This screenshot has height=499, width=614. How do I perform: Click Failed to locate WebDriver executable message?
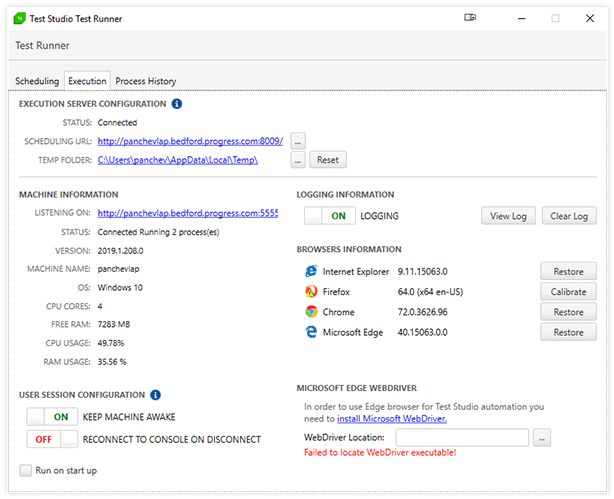[380, 453]
